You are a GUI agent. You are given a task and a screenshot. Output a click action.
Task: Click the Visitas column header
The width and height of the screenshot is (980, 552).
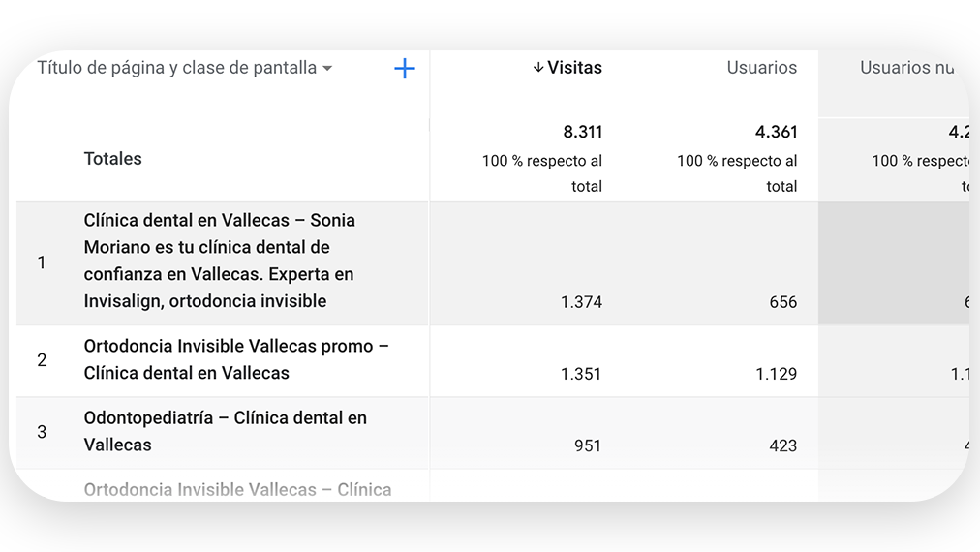point(574,68)
